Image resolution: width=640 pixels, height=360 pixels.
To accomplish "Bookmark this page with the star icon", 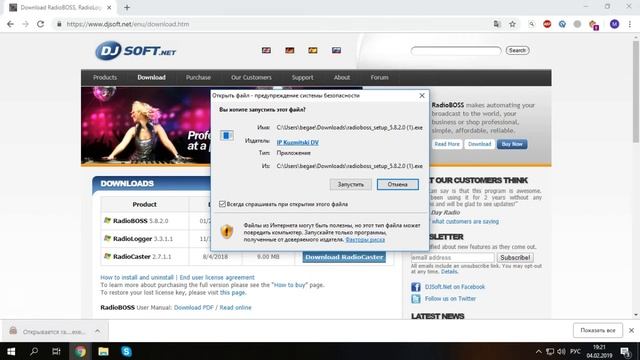I will point(512,24).
